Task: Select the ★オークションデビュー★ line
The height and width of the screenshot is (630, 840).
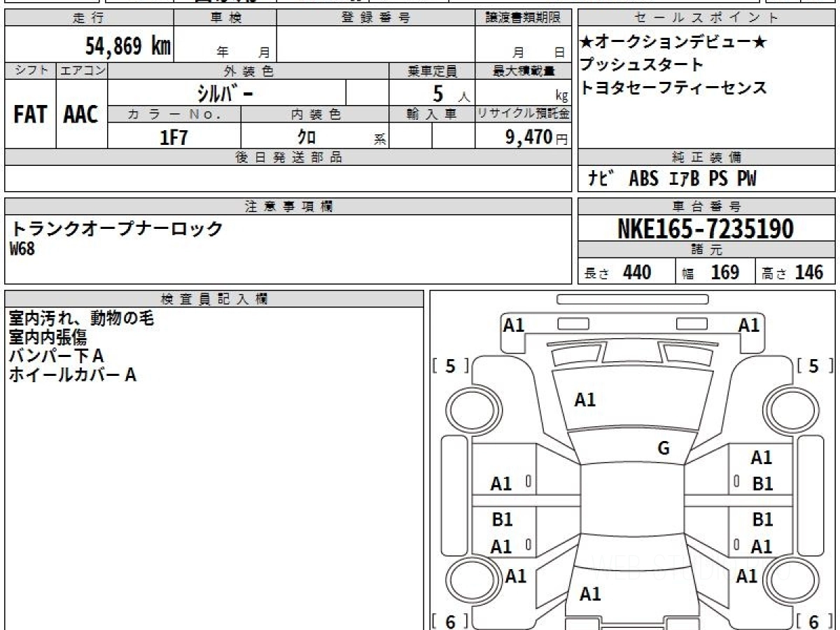Action: coord(673,43)
